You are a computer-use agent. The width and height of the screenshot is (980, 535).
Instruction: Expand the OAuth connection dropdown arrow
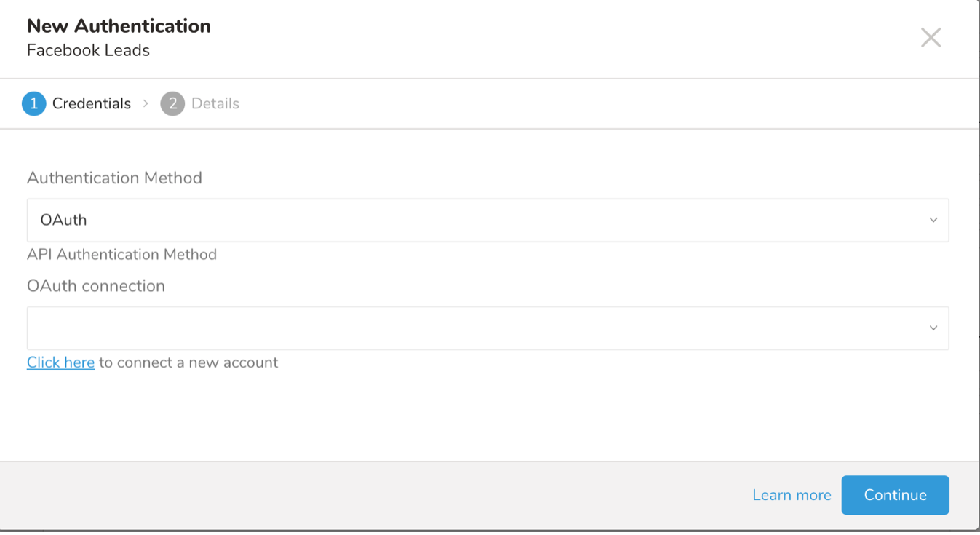933,328
